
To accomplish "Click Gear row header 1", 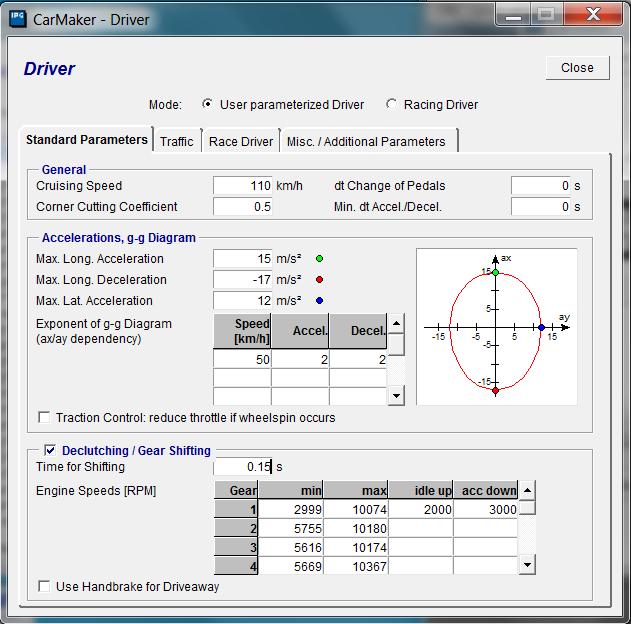I will point(236,509).
